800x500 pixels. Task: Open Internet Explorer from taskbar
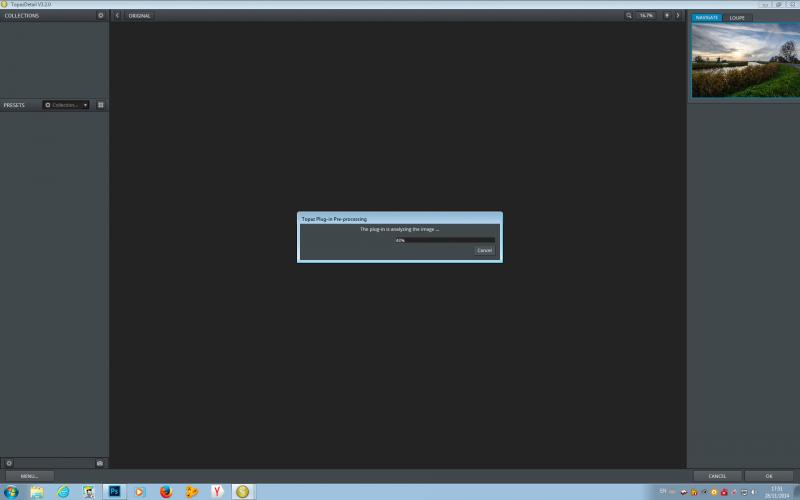tap(63, 492)
